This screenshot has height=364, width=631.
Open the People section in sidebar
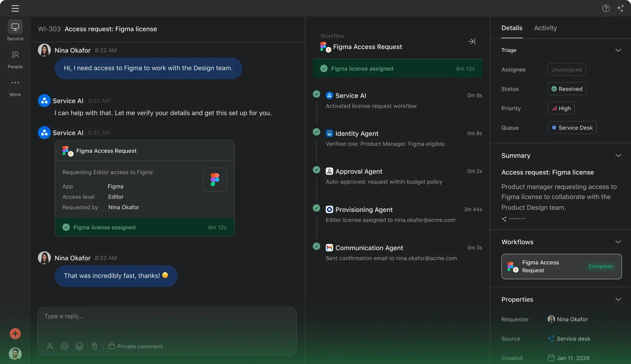(x=15, y=59)
